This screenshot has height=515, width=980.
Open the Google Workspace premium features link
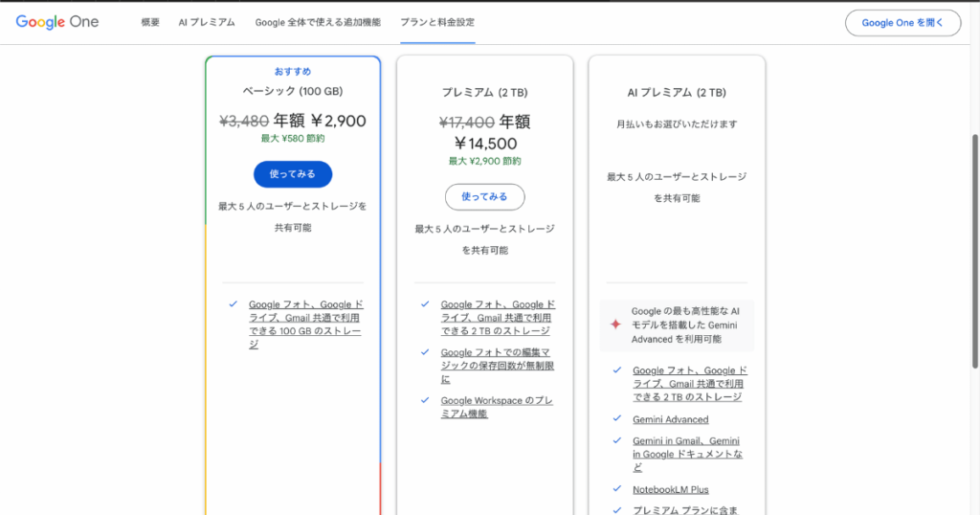[x=497, y=407]
